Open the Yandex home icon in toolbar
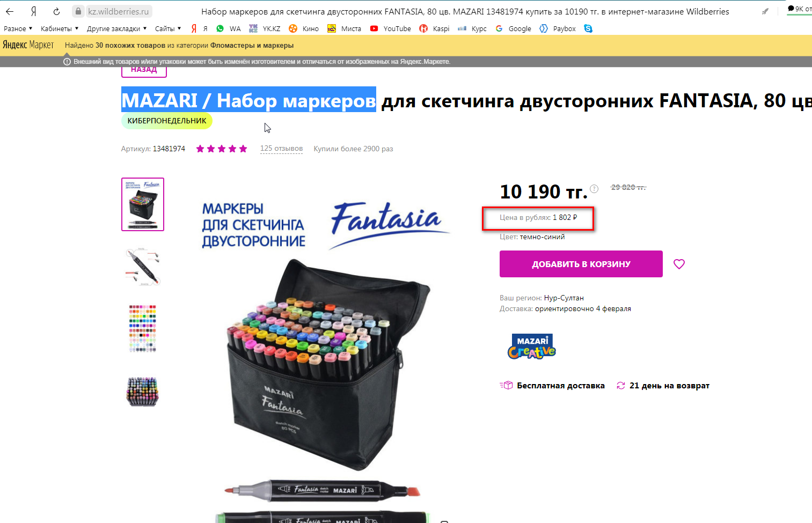812x523 pixels. point(33,11)
